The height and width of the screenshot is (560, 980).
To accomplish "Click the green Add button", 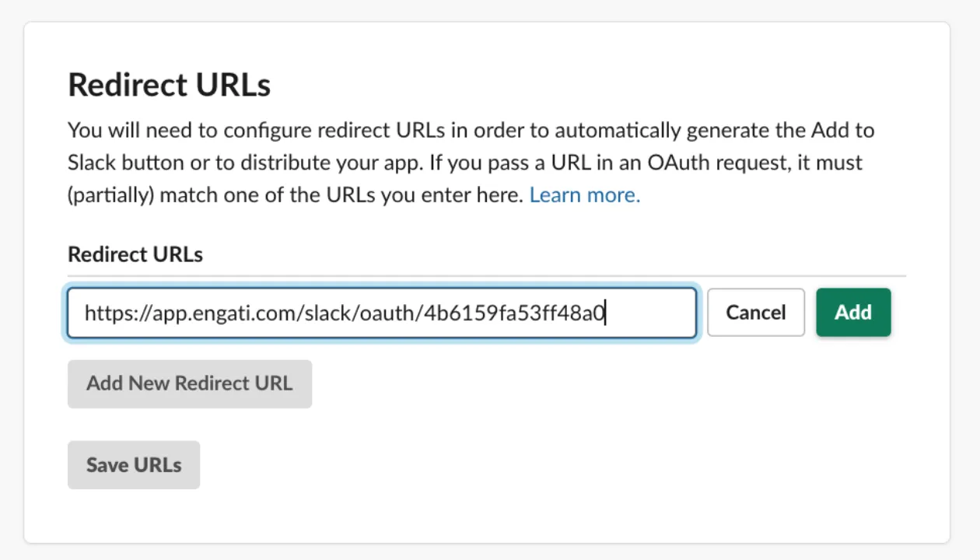I will point(853,313).
